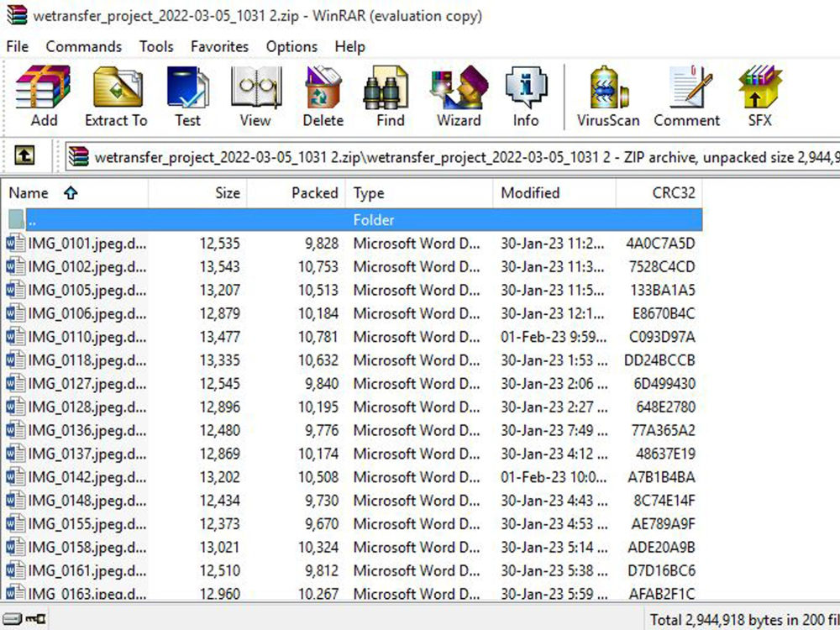Click modified date 01-Feb-23 9:59...
The image size is (840, 630).
(554, 337)
